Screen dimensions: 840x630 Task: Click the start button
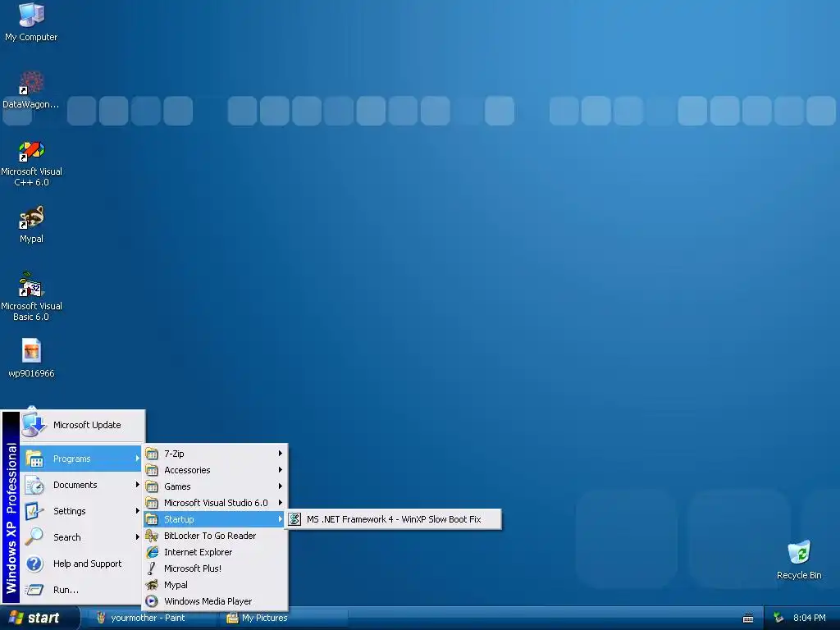point(38,618)
